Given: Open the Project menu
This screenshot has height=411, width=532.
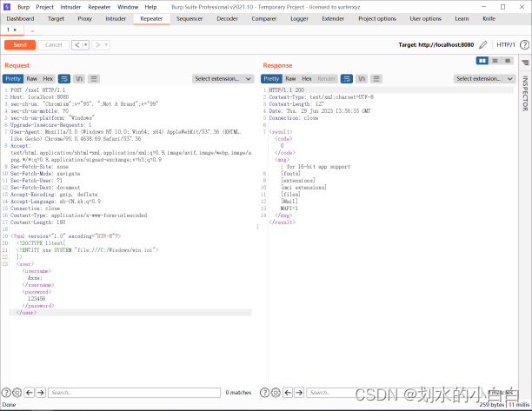Looking at the screenshot, I should (45, 7).
